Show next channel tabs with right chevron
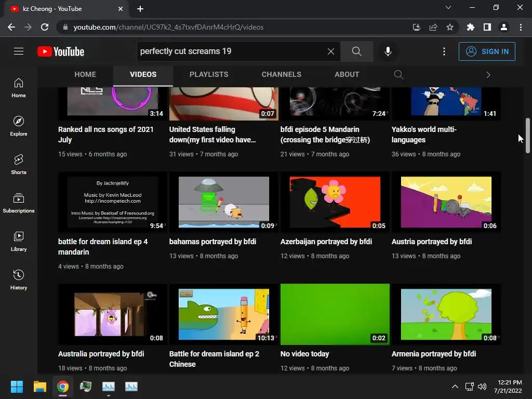Image resolution: width=532 pixels, height=399 pixels. [488, 75]
